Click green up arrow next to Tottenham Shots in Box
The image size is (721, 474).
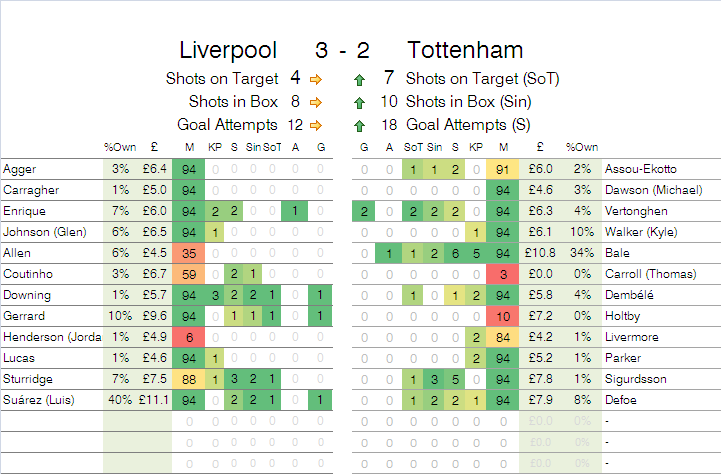pos(360,101)
